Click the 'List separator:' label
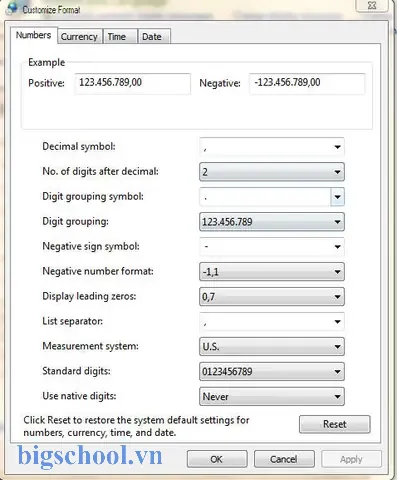The height and width of the screenshot is (480, 397). tap(73, 321)
